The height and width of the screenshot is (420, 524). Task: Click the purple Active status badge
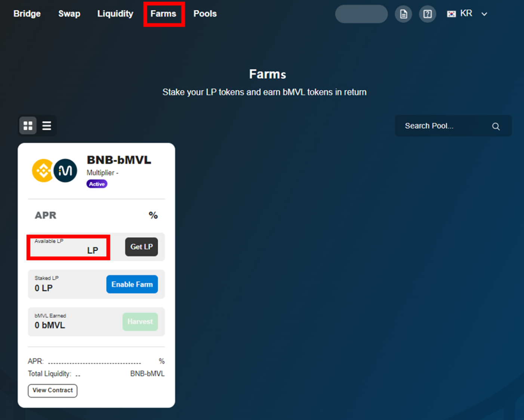97,184
